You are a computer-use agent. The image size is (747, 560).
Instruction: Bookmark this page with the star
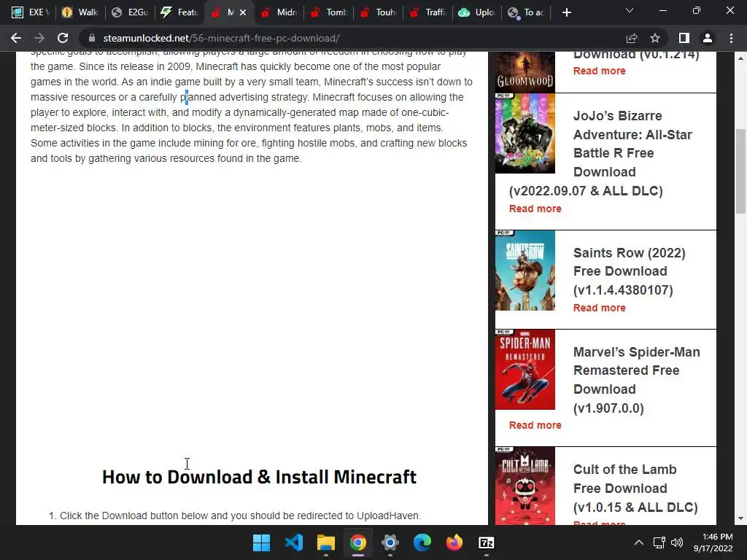tap(655, 38)
